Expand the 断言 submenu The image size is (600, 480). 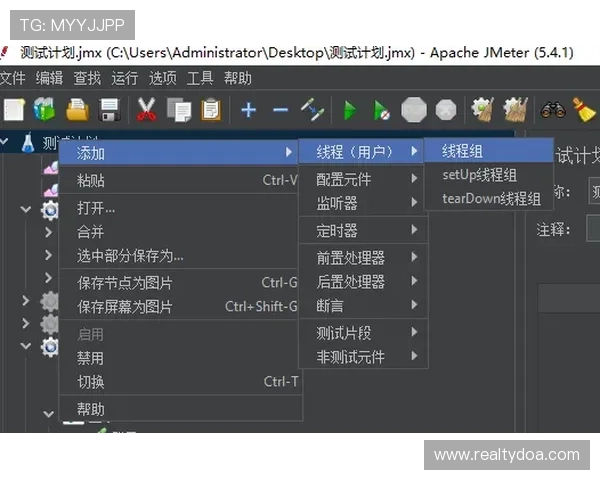pyautogui.click(x=362, y=305)
